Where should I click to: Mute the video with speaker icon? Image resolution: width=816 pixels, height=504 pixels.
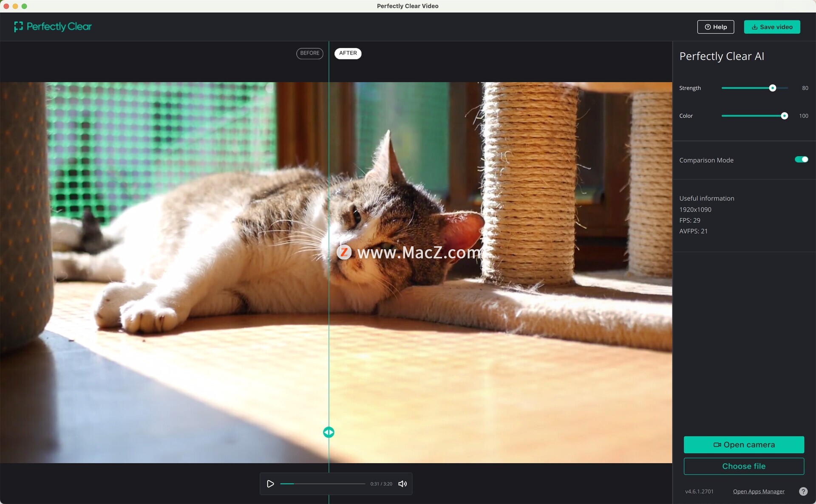click(x=402, y=484)
